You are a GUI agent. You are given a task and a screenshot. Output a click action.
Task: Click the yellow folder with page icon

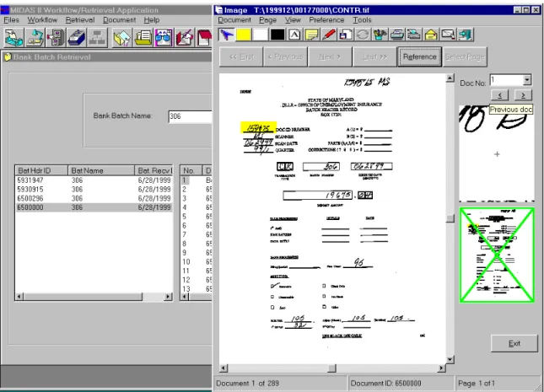pos(121,37)
